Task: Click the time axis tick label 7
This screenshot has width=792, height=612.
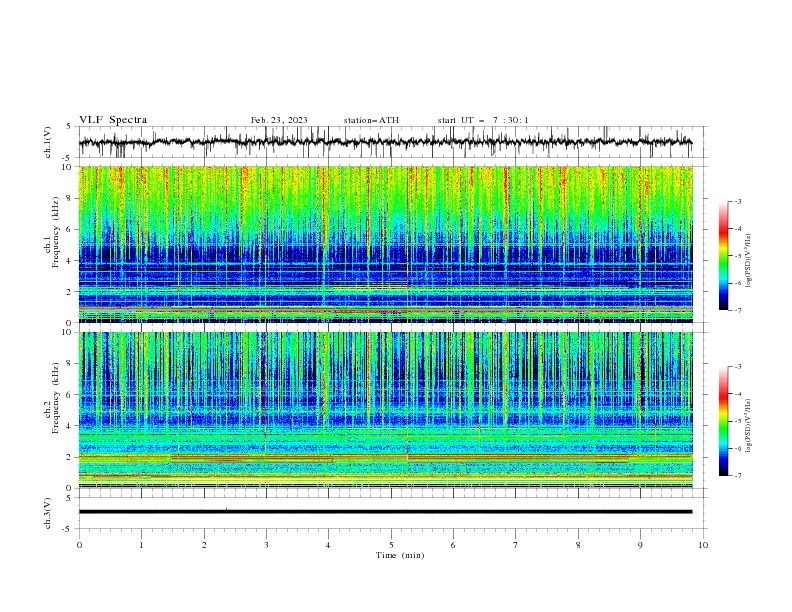Action: (516, 545)
